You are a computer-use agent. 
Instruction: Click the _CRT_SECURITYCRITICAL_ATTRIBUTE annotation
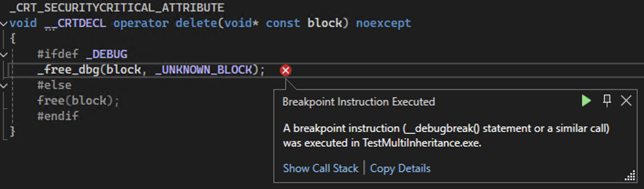tap(117, 8)
